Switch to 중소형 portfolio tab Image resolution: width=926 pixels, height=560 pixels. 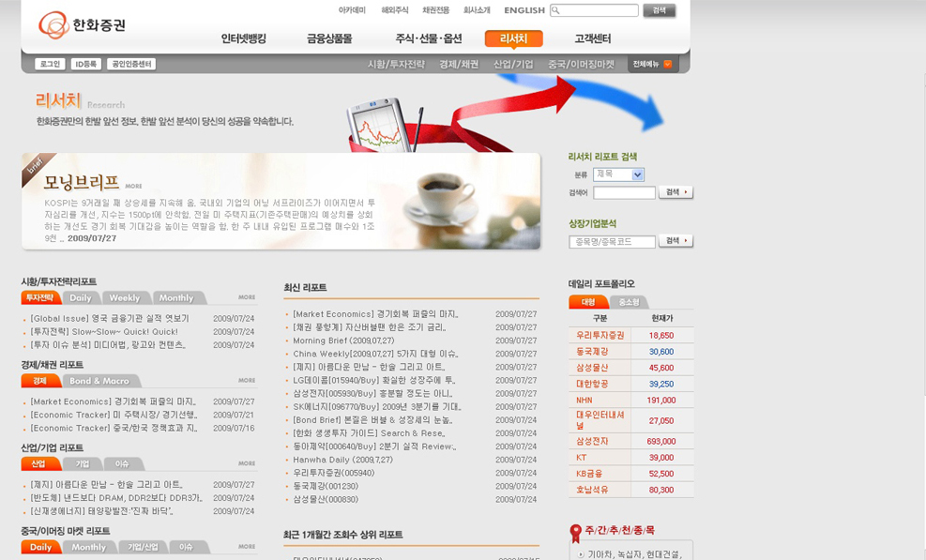(x=629, y=302)
